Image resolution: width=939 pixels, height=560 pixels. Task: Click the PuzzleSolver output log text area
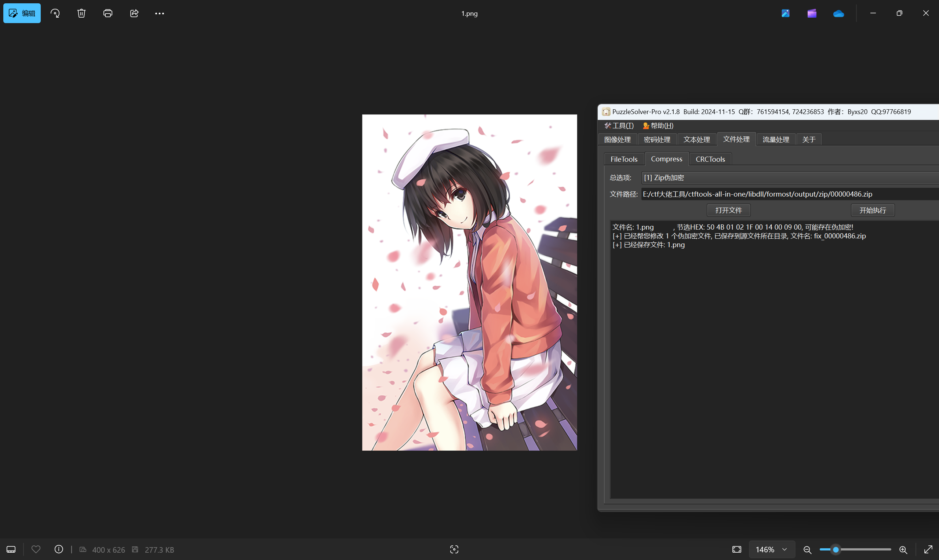point(774,360)
